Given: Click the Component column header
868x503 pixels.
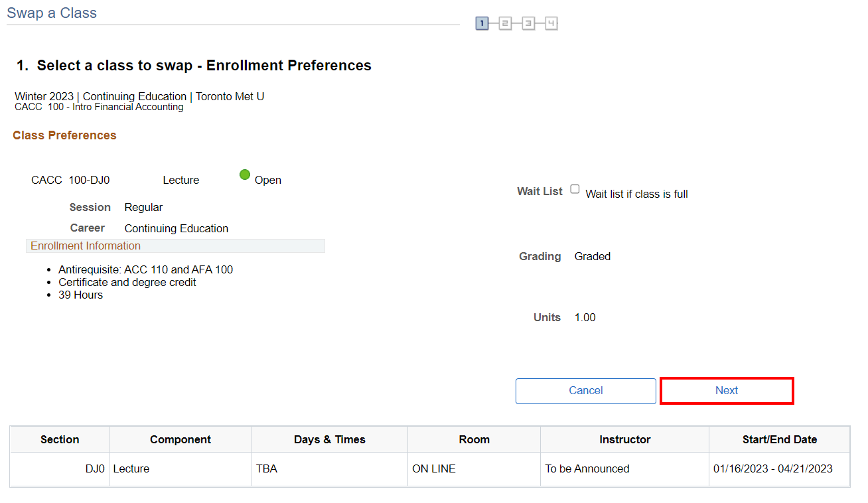Looking at the screenshot, I should (181, 439).
